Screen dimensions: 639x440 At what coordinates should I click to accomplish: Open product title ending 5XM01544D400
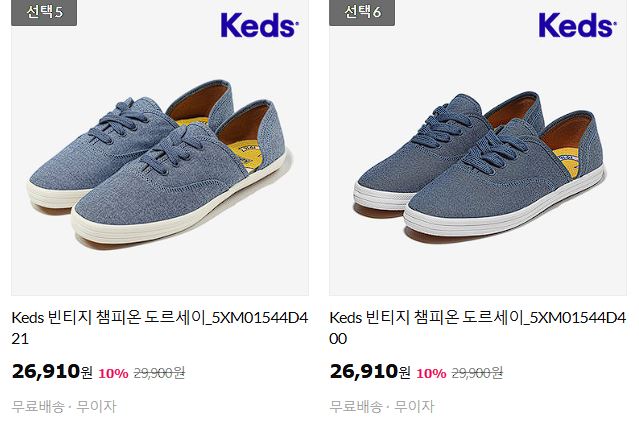478,328
